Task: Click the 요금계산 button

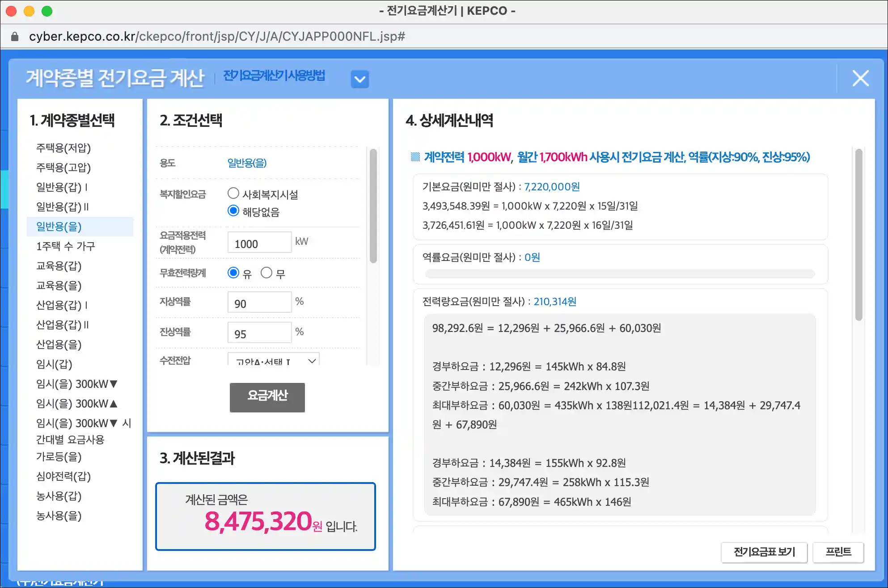Action: (x=267, y=398)
